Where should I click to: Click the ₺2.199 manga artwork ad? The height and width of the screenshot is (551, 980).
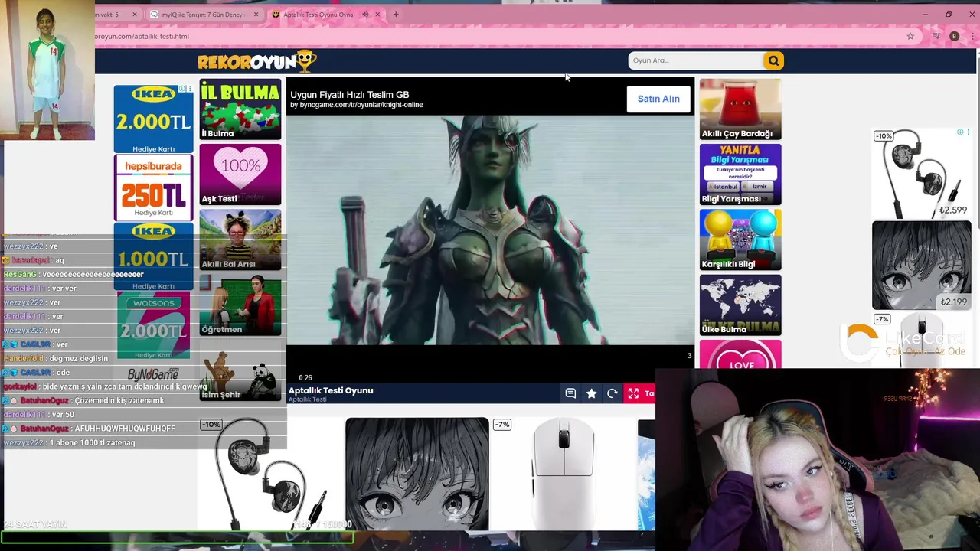tap(922, 265)
